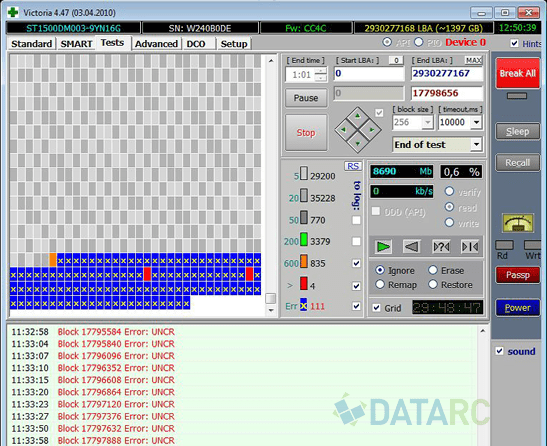Click the RS reset statistics icon
547x446 pixels.
click(353, 166)
